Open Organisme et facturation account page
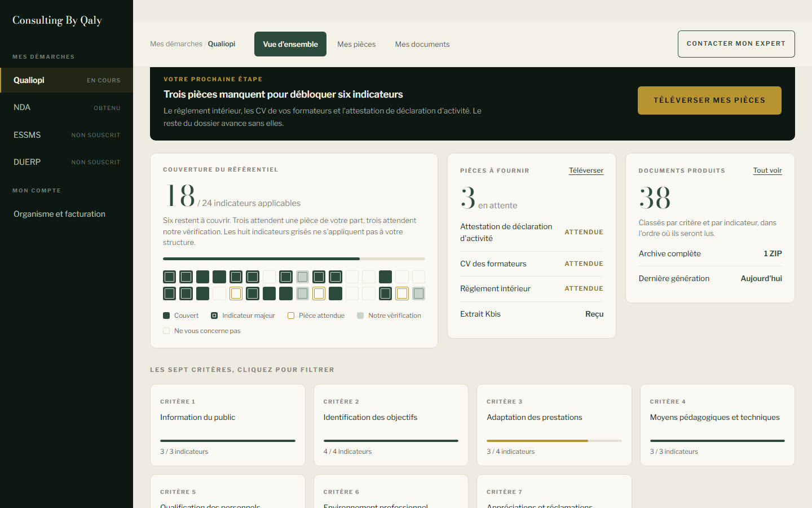This screenshot has height=508, width=812. click(67, 214)
